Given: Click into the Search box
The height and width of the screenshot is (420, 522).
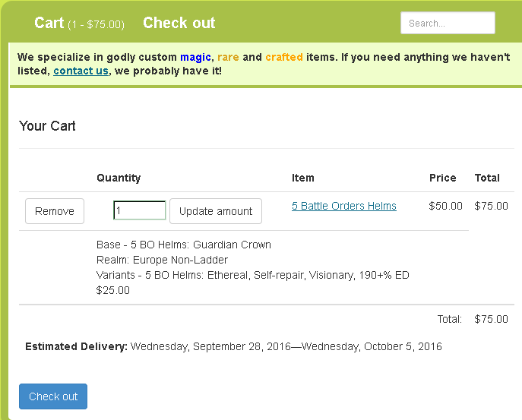Looking at the screenshot, I should (448, 24).
